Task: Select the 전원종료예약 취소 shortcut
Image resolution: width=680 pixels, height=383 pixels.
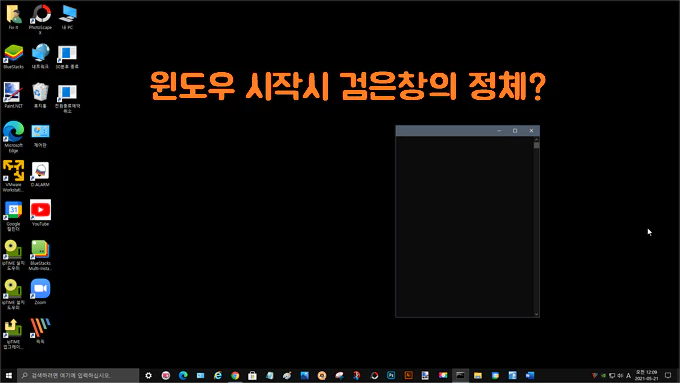Action: coord(67,98)
